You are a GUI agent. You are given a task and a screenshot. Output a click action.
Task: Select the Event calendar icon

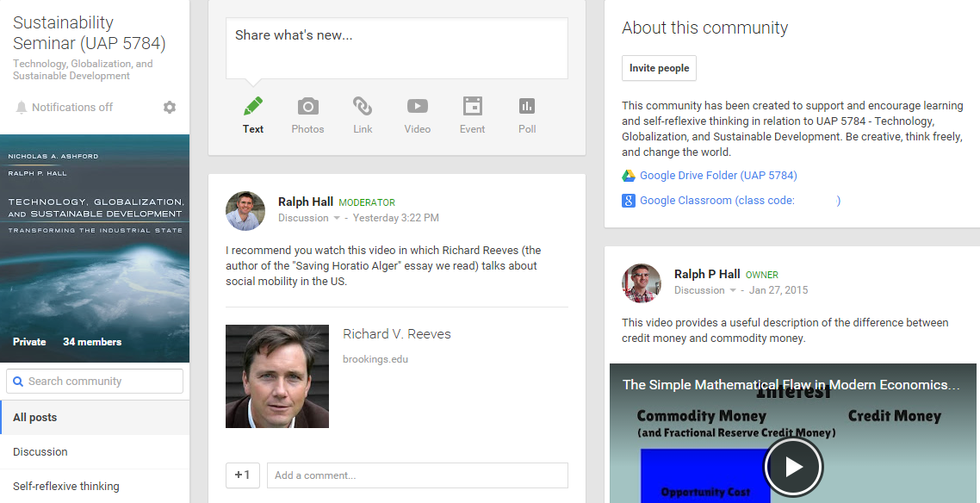click(x=472, y=107)
